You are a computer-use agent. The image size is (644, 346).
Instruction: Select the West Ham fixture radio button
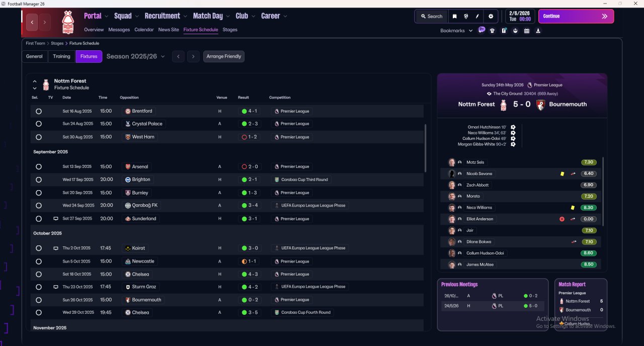coord(39,137)
